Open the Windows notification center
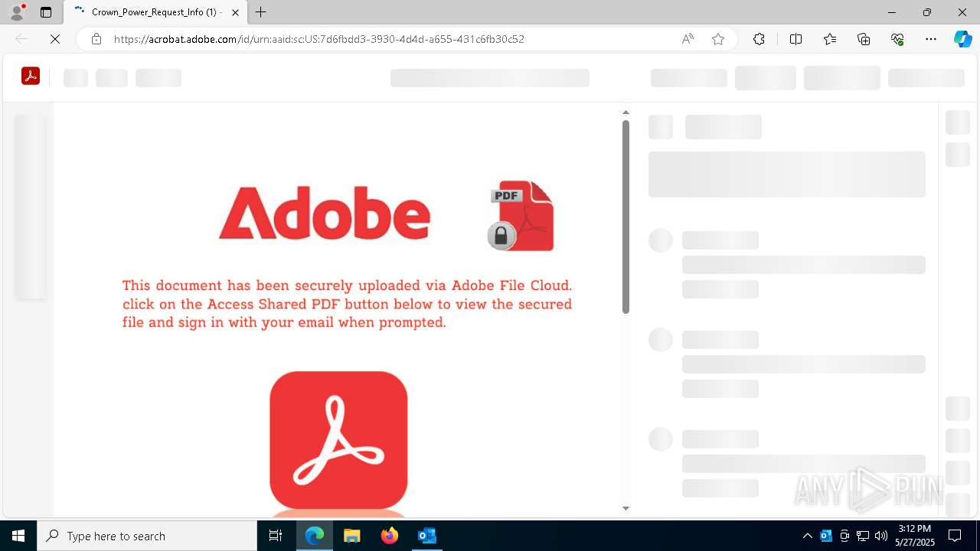 955,536
